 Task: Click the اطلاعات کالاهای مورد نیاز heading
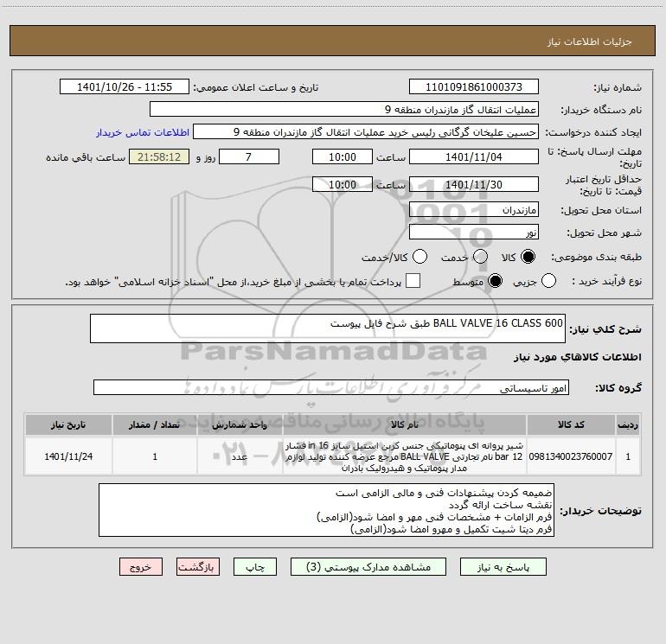[578, 357]
